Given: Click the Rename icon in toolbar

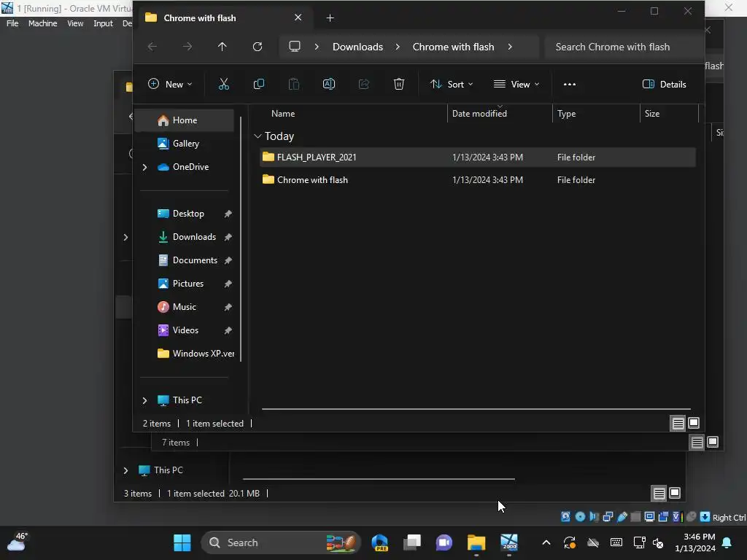Looking at the screenshot, I should tap(329, 85).
